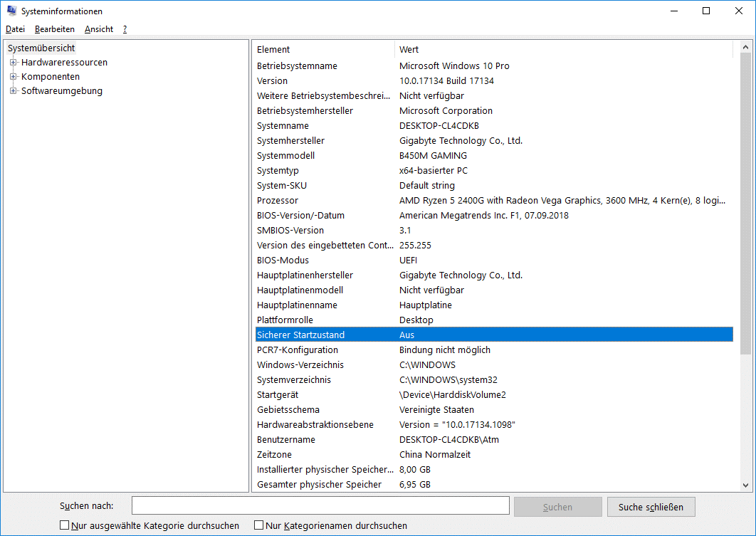The height and width of the screenshot is (536, 756).
Task: Select the Windows-Verzeichnis row
Action: [x=494, y=365]
